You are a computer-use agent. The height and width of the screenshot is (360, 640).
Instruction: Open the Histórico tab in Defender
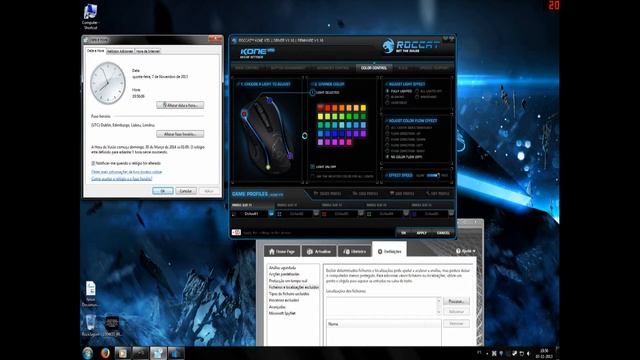coord(355,251)
